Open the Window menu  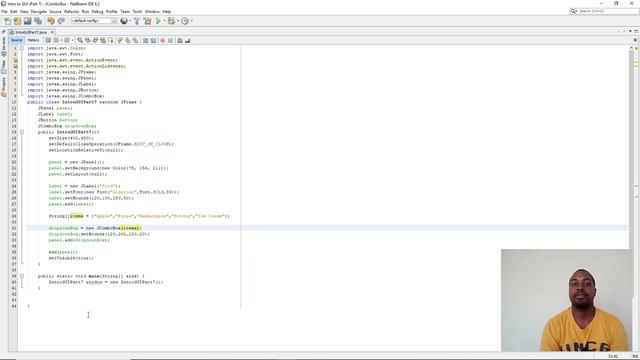click(x=152, y=11)
